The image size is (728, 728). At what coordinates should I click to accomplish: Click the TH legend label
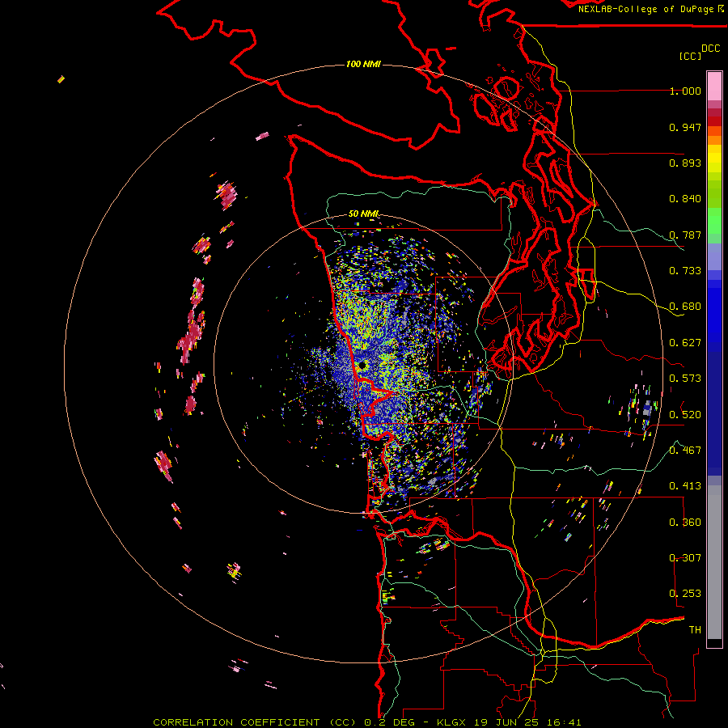(x=695, y=630)
